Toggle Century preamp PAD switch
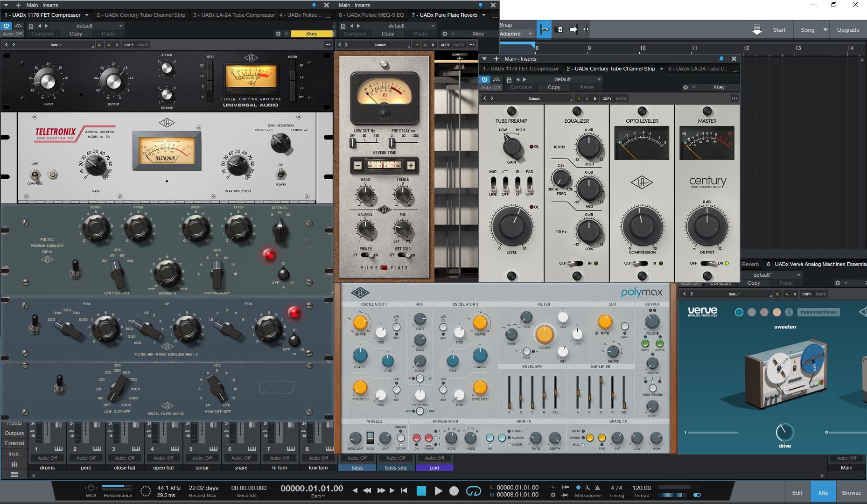 pyautogui.click(x=530, y=183)
